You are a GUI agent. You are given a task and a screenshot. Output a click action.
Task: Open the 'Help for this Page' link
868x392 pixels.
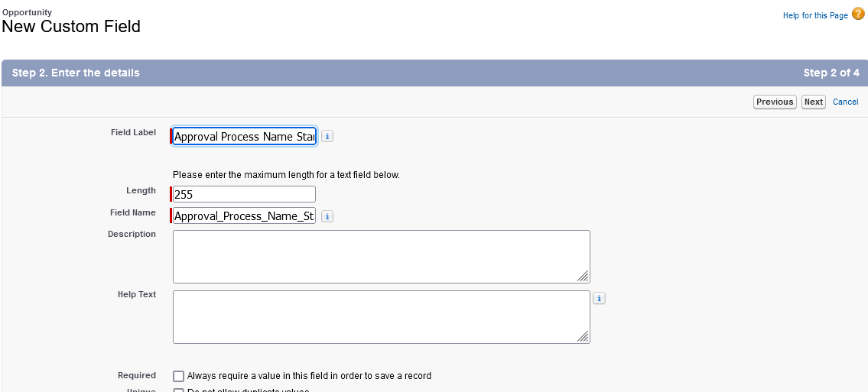(x=815, y=15)
